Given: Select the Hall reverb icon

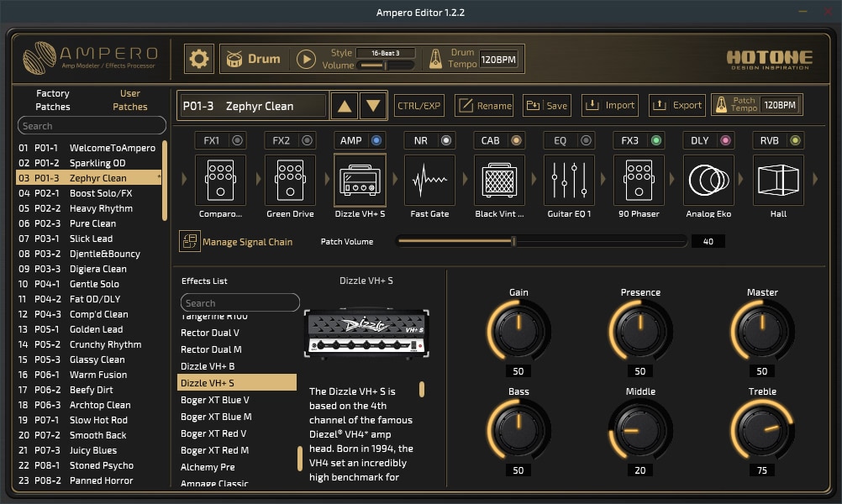Looking at the screenshot, I should point(779,180).
